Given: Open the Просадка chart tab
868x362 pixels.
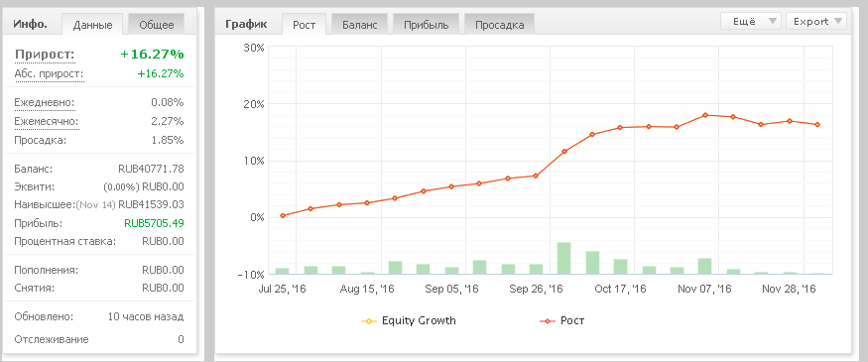Looking at the screenshot, I should pos(499,25).
